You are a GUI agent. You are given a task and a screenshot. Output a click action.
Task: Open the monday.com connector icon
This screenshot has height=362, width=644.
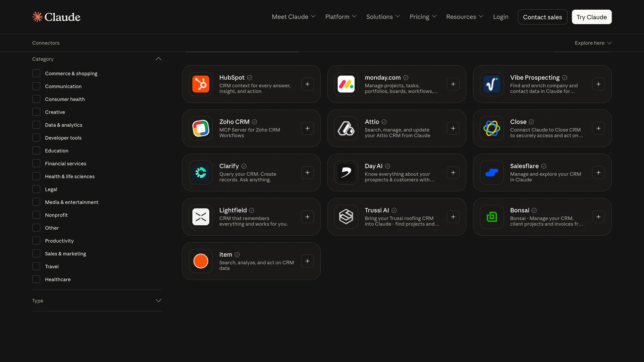(x=346, y=84)
